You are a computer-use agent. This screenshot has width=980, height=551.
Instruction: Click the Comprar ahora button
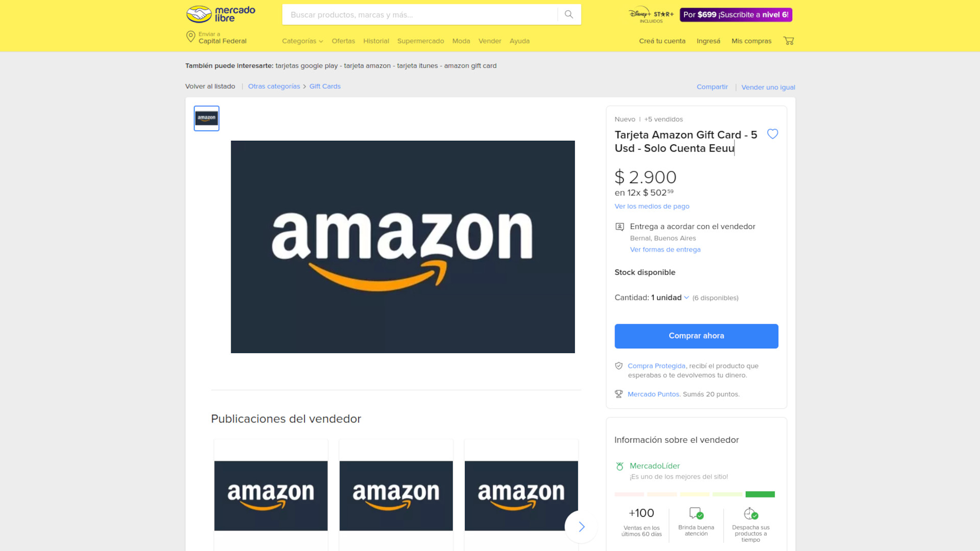coord(696,336)
